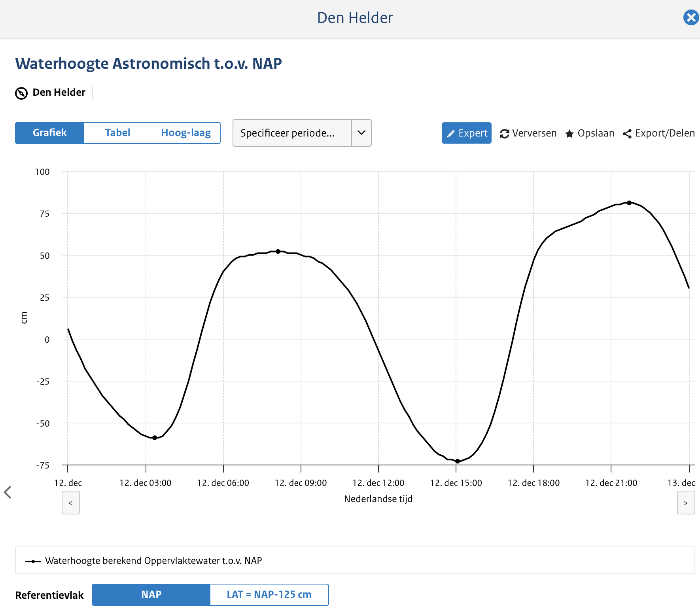Select NAP reference level
This screenshot has width=700, height=611.
(x=151, y=595)
